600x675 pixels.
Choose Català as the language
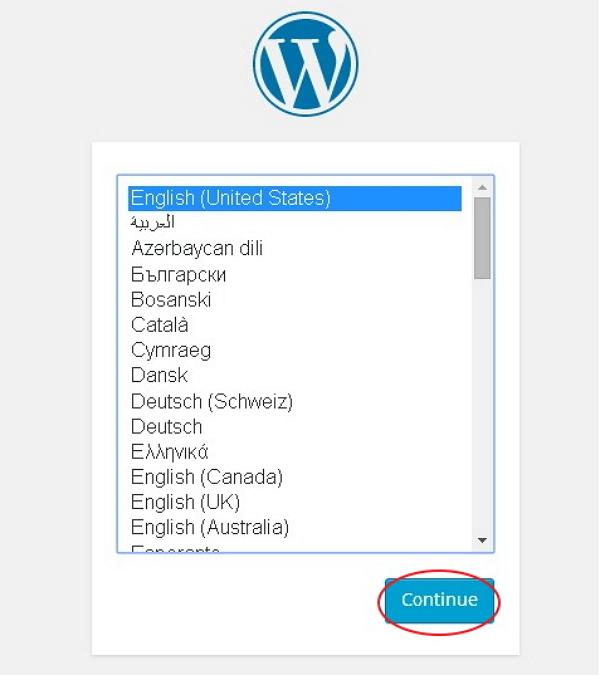click(x=160, y=325)
